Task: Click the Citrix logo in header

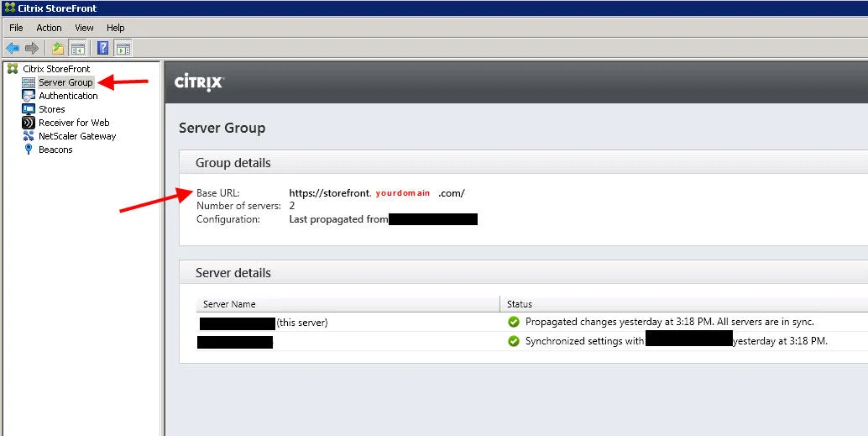Action: click(x=199, y=82)
